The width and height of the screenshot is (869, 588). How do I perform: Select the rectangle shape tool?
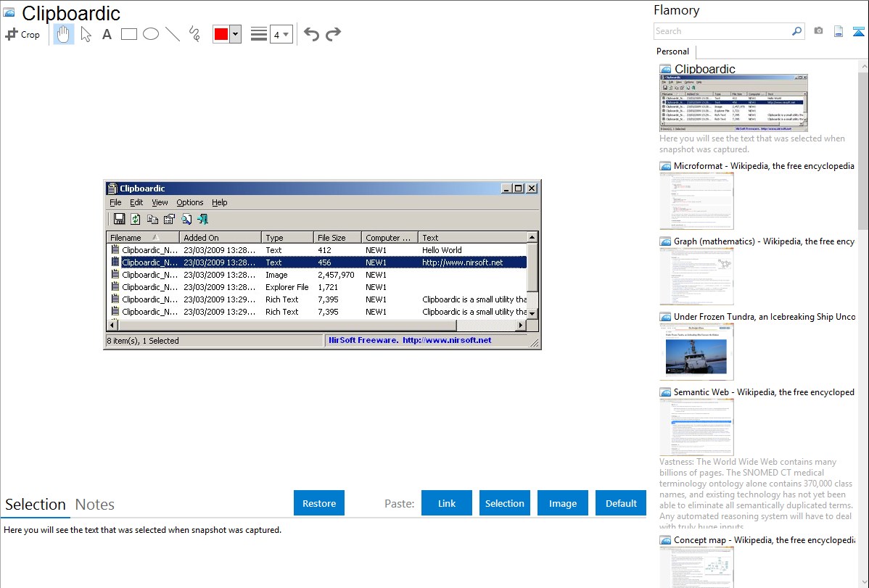pos(129,34)
